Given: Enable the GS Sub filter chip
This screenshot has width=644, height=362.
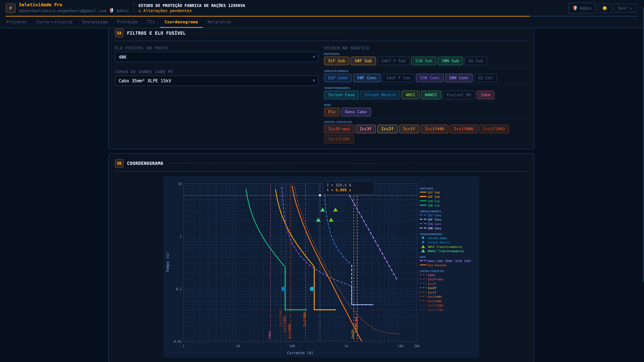Looking at the screenshot, I should click(476, 61).
